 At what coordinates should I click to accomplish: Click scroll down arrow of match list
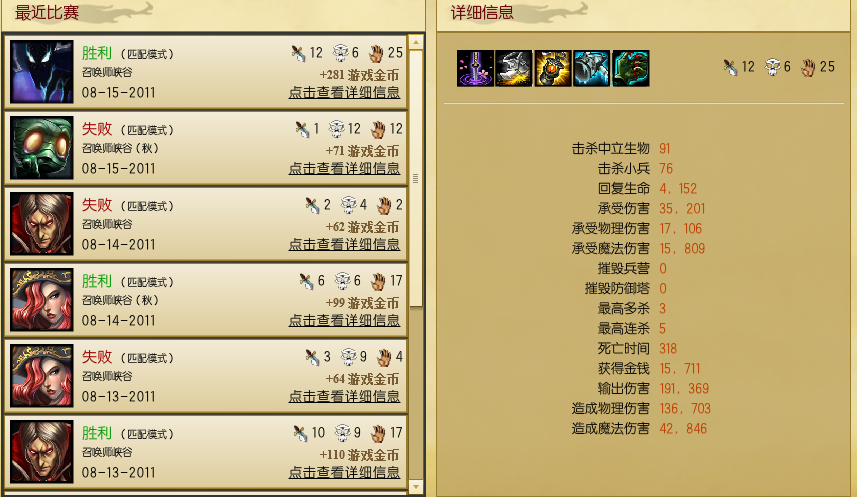(416, 486)
